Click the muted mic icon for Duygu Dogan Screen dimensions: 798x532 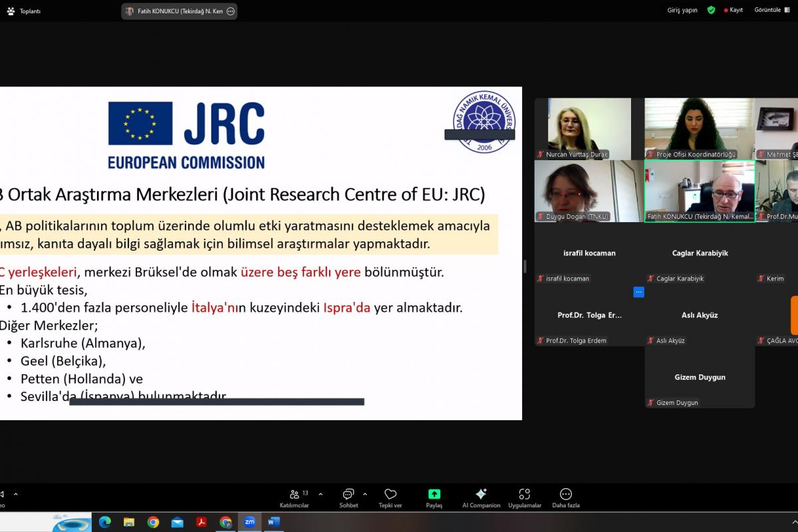tap(541, 217)
